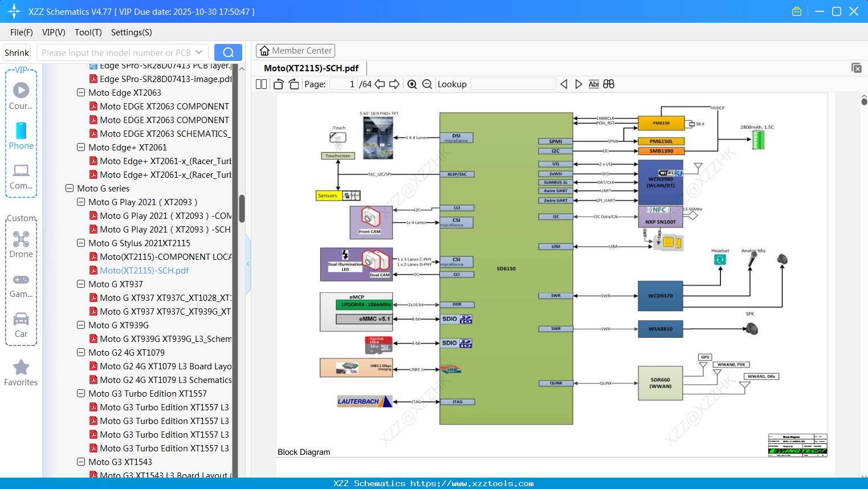This screenshot has height=489, width=868.
Task: Open the model number dropdown arrow
Action: 199,52
